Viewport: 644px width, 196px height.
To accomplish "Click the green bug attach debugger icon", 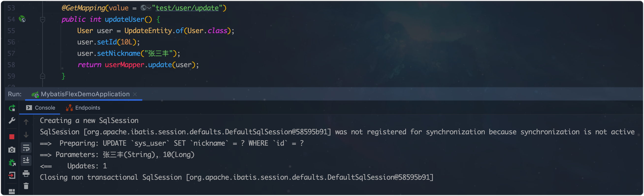I will tap(12, 162).
